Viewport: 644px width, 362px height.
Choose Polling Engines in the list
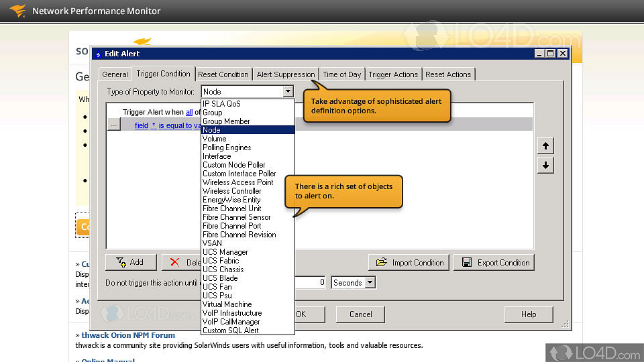(248, 147)
